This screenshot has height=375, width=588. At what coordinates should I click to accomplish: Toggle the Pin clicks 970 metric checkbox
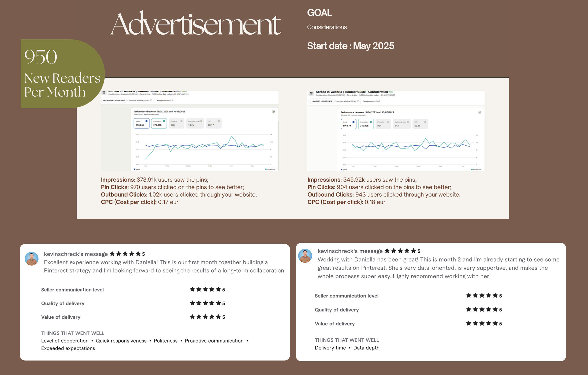181,121
